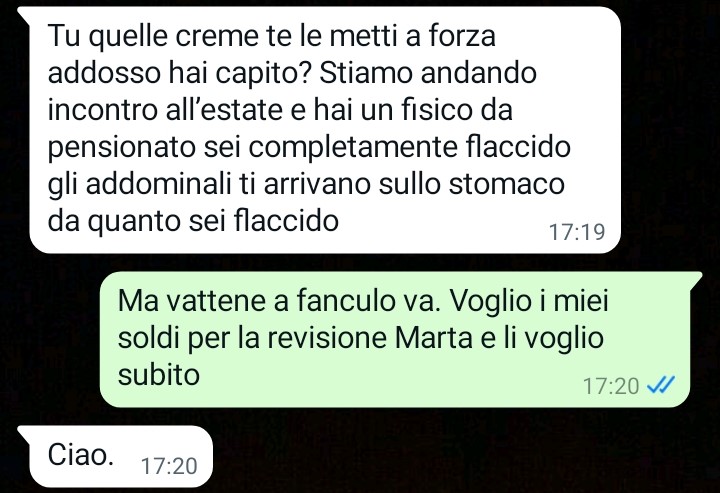This screenshot has height=493, width=720.
Task: Click the tail of the top white bubble
Action: click(25, 15)
